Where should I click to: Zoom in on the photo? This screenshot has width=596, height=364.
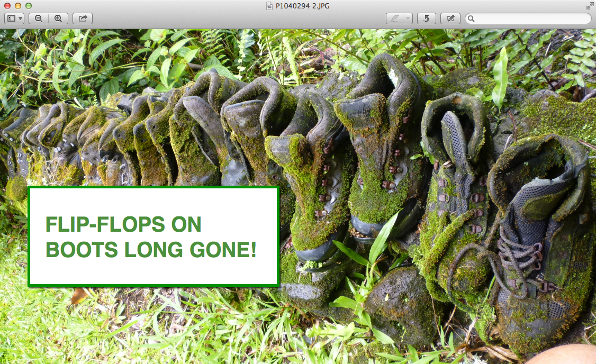pos(58,18)
